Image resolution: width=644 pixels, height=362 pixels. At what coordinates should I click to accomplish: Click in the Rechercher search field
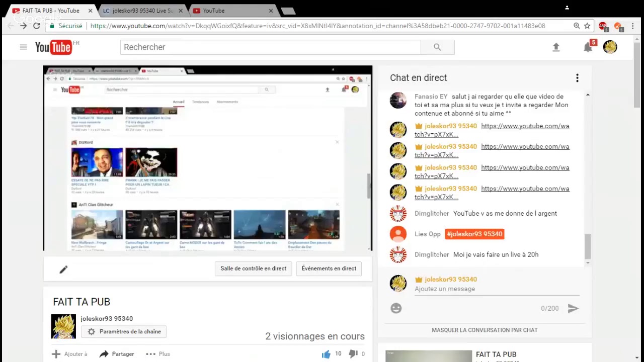(271, 47)
